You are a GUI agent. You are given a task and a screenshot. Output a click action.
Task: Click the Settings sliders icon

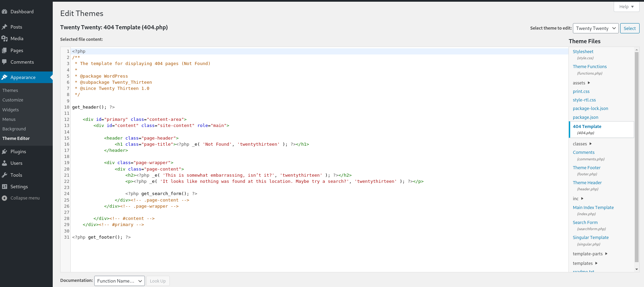pyautogui.click(x=4, y=187)
